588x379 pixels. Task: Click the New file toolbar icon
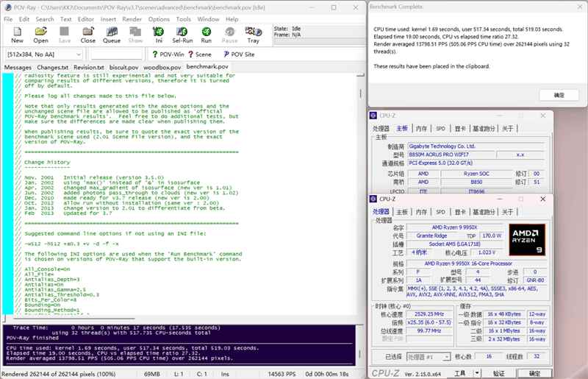17,35
